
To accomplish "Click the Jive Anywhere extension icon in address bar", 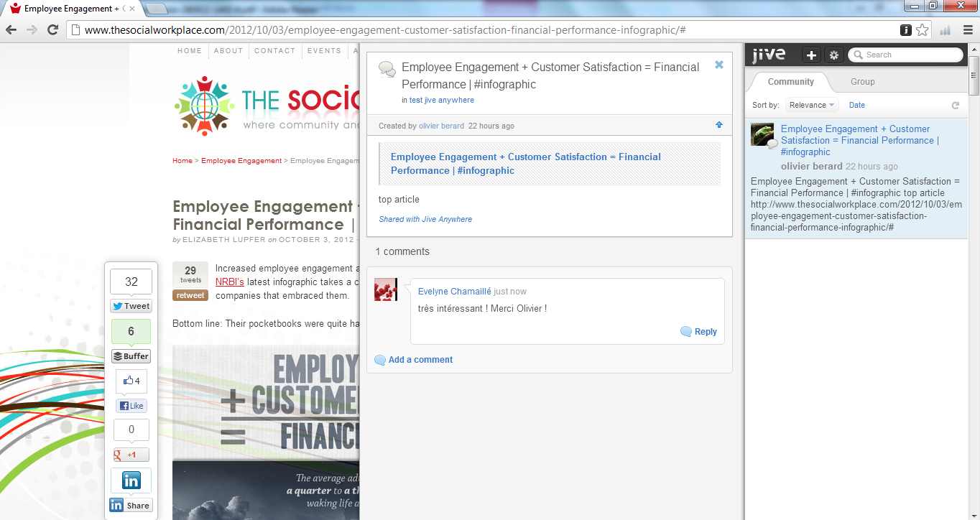I will (906, 30).
